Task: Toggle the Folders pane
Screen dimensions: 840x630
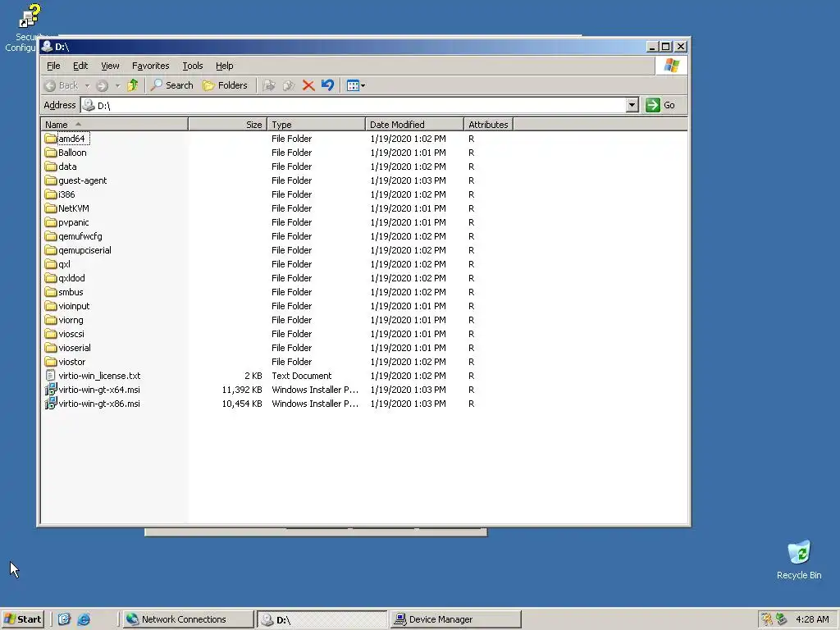Action: pyautogui.click(x=225, y=85)
